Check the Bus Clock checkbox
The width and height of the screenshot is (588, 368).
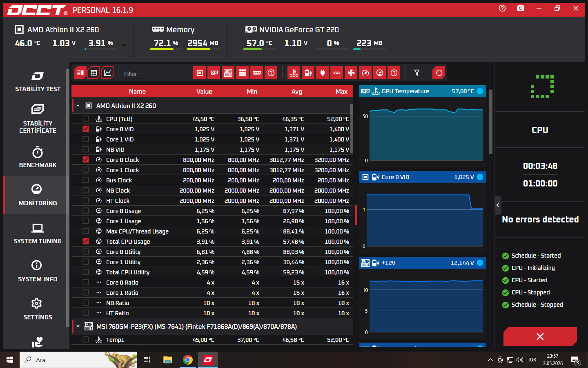click(x=86, y=180)
